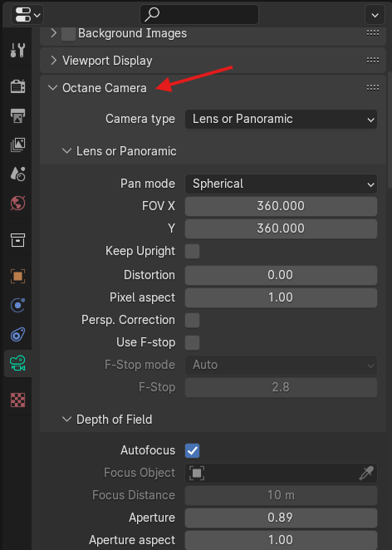Click the Focus Object eyedropper icon
The height and width of the screenshot is (550, 392).
click(366, 473)
